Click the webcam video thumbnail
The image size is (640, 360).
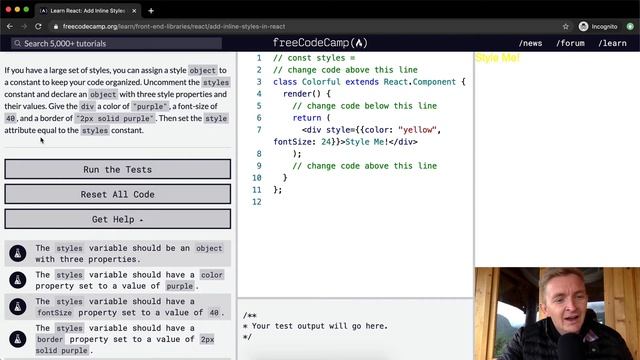557,313
